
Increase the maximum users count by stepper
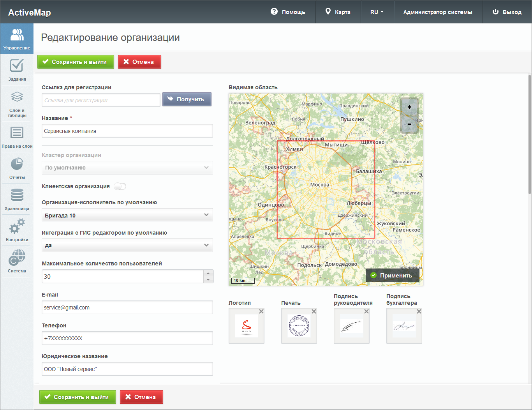coord(208,273)
